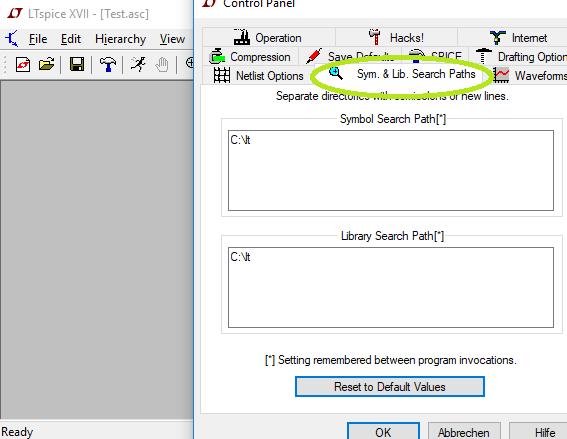Save the schematic with the floppy icon
The width and height of the screenshot is (567, 439).
pyautogui.click(x=77, y=65)
